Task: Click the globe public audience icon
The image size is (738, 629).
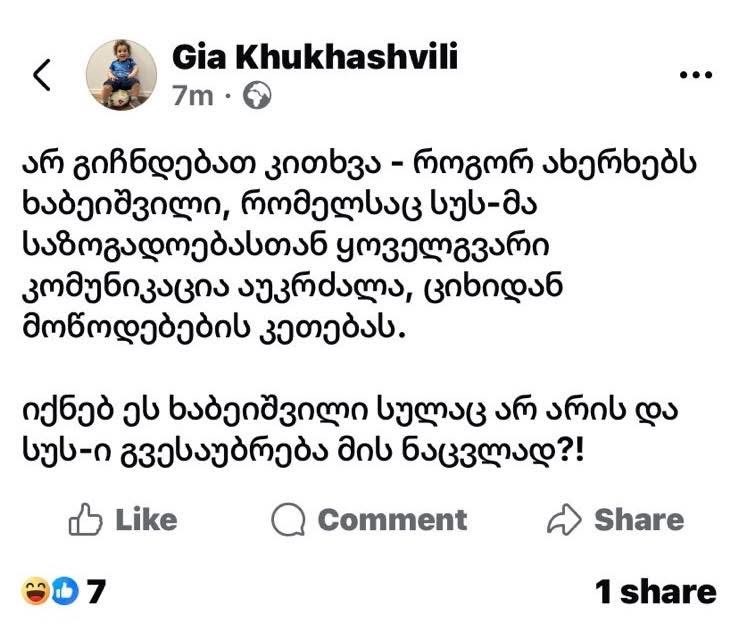Action: (258, 96)
